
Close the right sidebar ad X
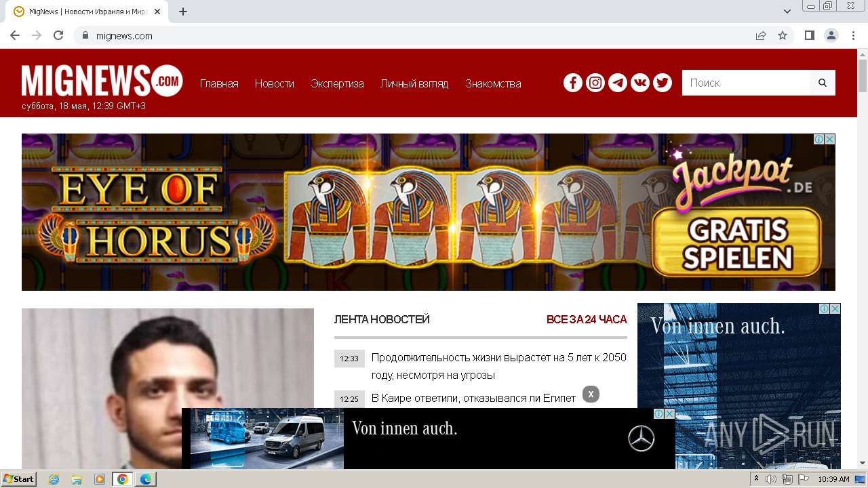pyautogui.click(x=835, y=308)
